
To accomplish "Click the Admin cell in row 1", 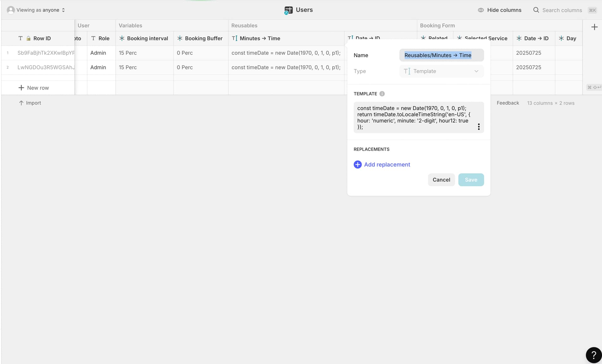I will click(x=101, y=53).
